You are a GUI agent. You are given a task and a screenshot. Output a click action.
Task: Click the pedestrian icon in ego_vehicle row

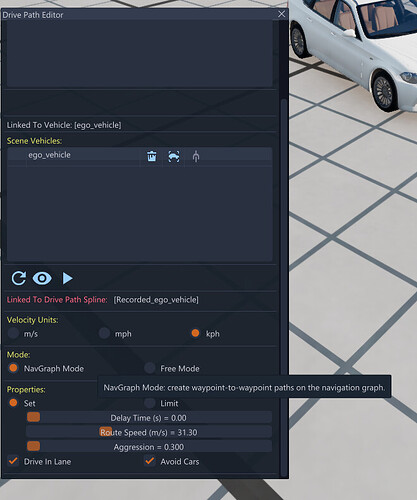click(x=196, y=156)
